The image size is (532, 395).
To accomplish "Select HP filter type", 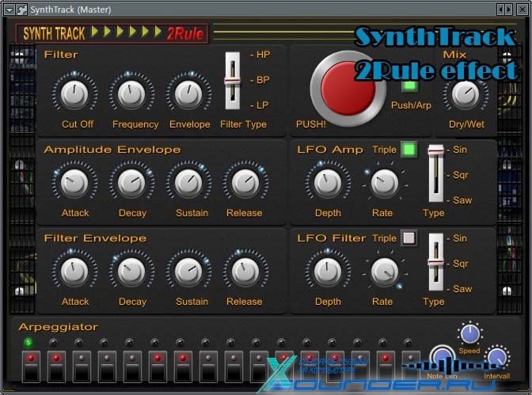I will point(260,55).
